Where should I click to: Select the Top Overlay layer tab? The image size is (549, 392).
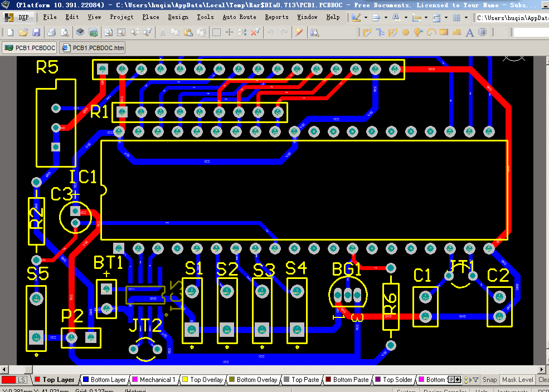pyautogui.click(x=203, y=380)
